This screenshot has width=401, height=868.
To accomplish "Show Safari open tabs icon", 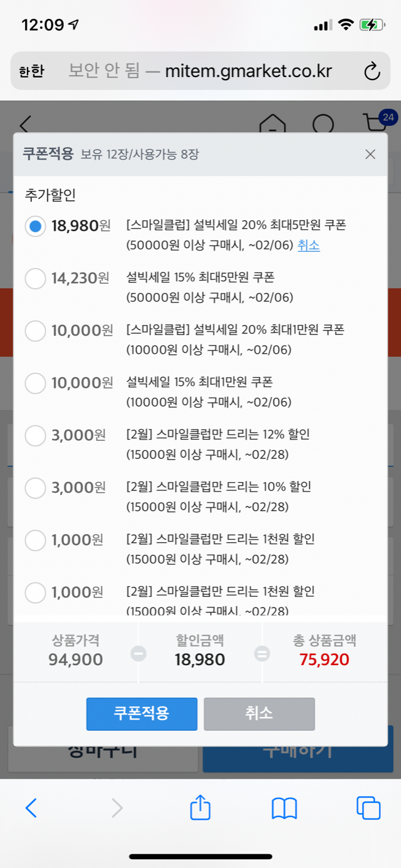I will [x=368, y=809].
